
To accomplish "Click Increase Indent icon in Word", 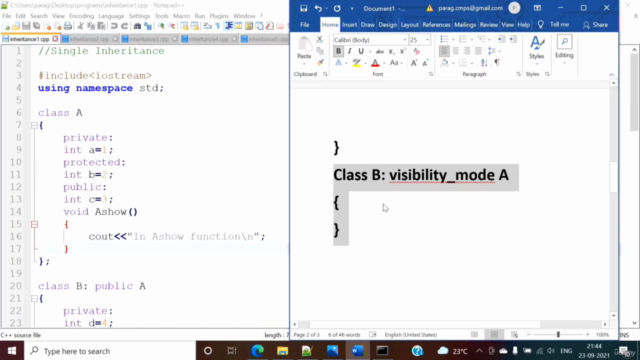I will [x=512, y=39].
